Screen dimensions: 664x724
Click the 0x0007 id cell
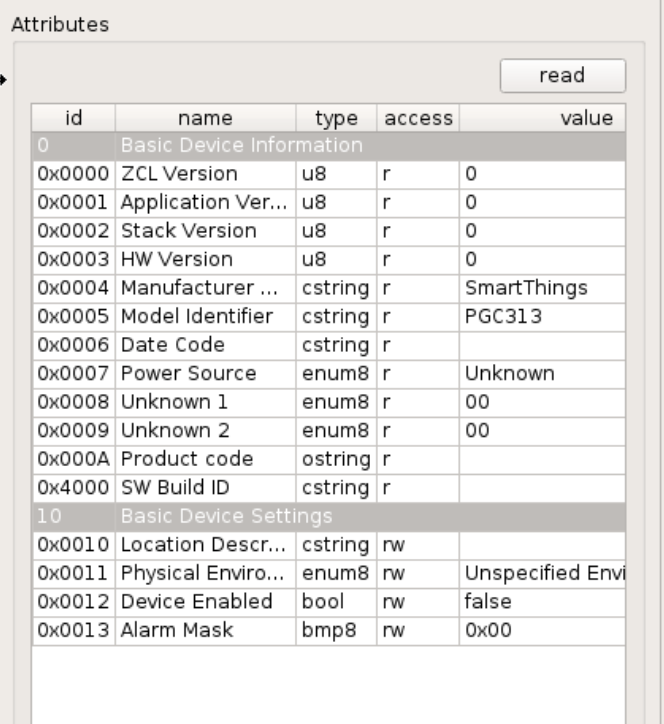click(x=73, y=374)
